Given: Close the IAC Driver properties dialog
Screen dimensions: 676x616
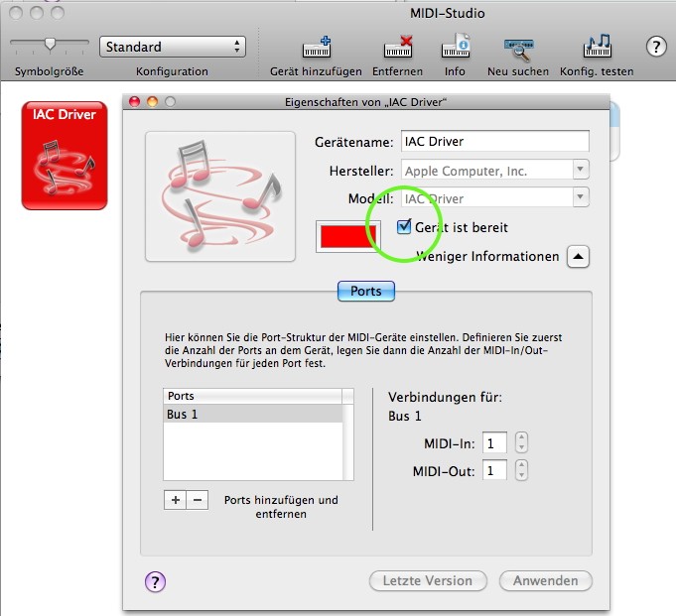Looking at the screenshot, I should (x=135, y=102).
